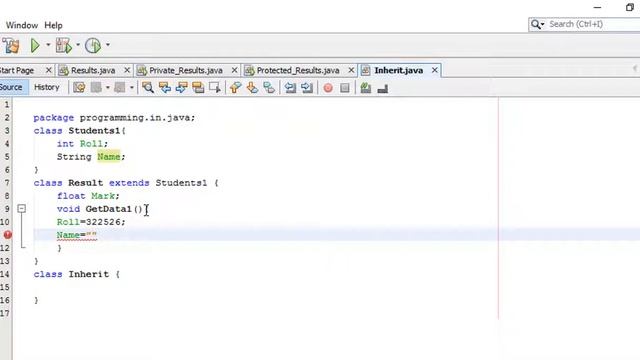Click the Shift Line Right icon
Viewport: 640px width, 360px height.
pos(307,88)
